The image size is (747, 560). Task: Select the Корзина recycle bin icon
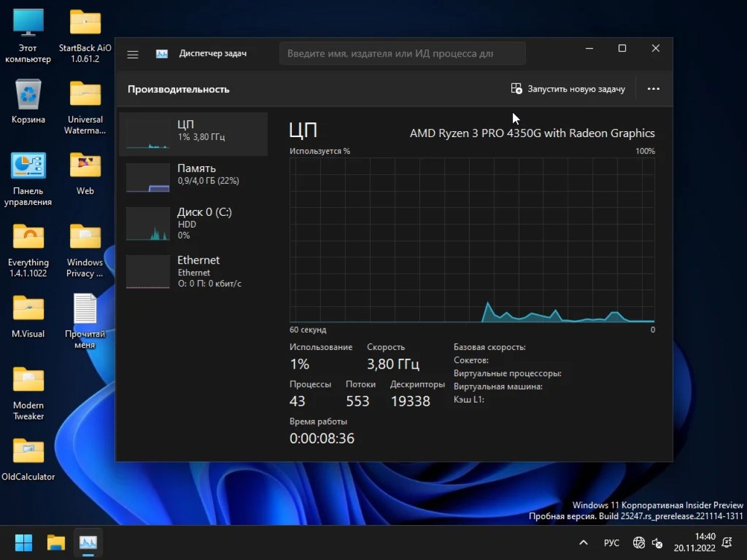(x=28, y=101)
